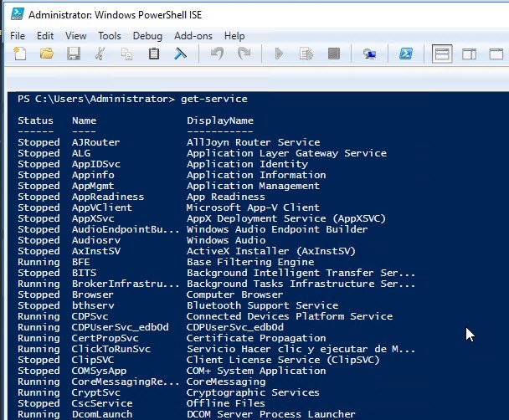Open the Help menu
This screenshot has height=420, width=509.
(234, 36)
